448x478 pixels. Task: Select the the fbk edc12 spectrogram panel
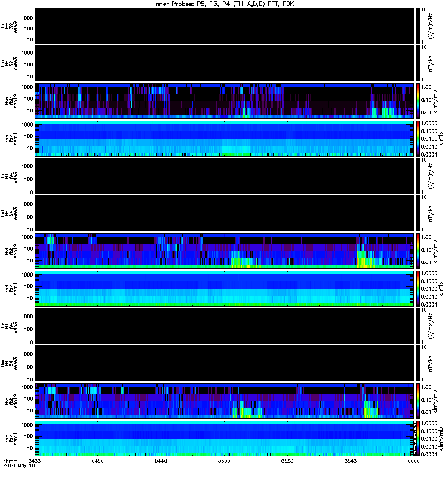pyautogui.click(x=225, y=401)
